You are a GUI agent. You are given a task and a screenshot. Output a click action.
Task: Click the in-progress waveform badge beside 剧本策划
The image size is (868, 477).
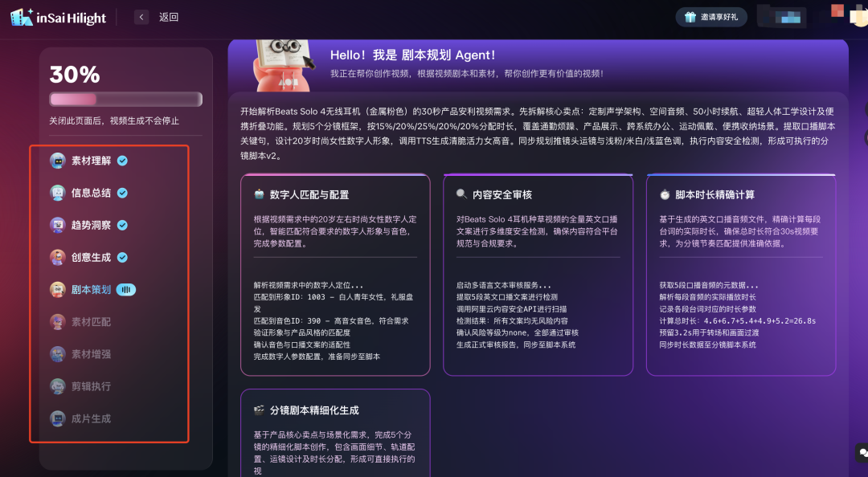click(x=126, y=290)
